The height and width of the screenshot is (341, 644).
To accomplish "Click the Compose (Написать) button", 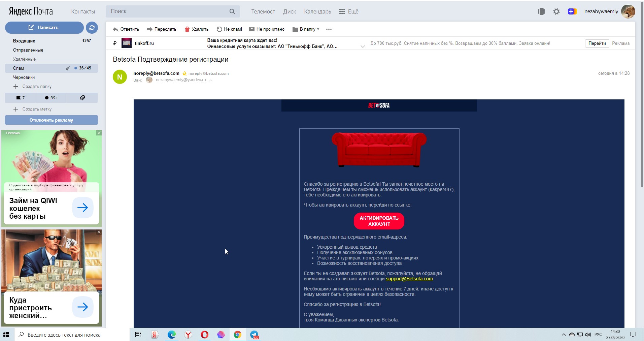I will point(44,28).
